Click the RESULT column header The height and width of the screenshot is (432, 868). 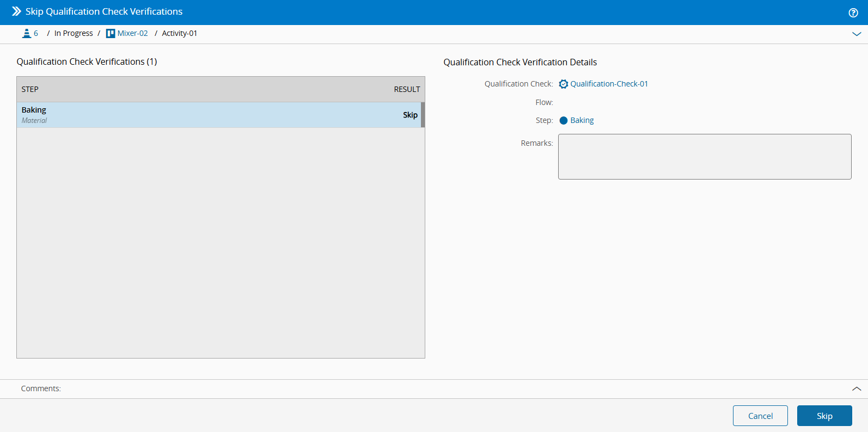pos(407,89)
